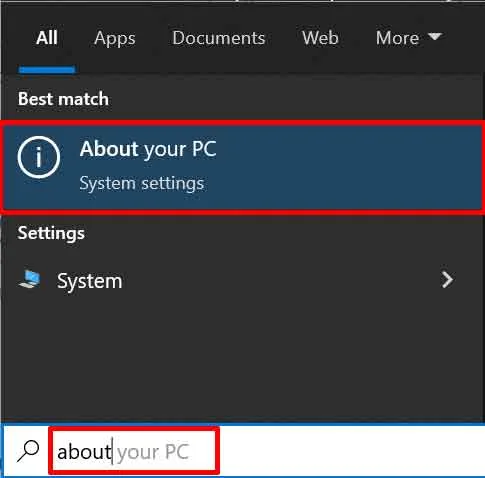Select the All filter tab
Screen dimensions: 485x478
point(47,37)
